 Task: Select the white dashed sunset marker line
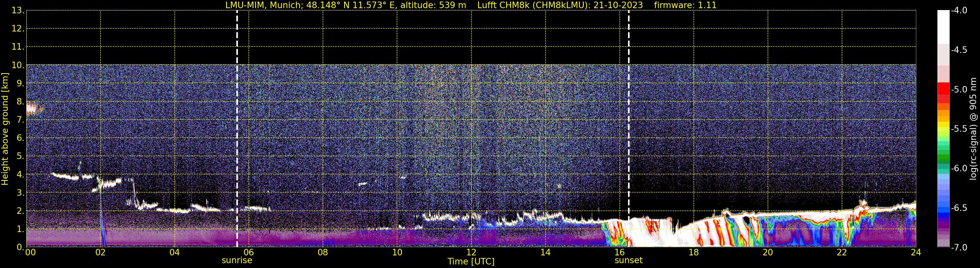tap(629, 129)
